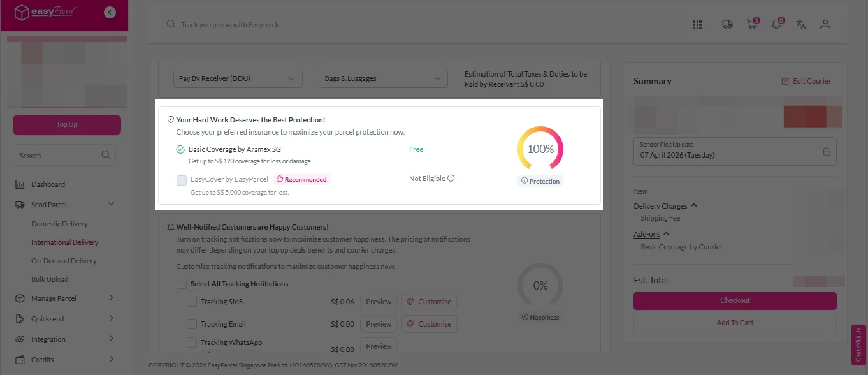Click the language translate icon

[x=801, y=24]
